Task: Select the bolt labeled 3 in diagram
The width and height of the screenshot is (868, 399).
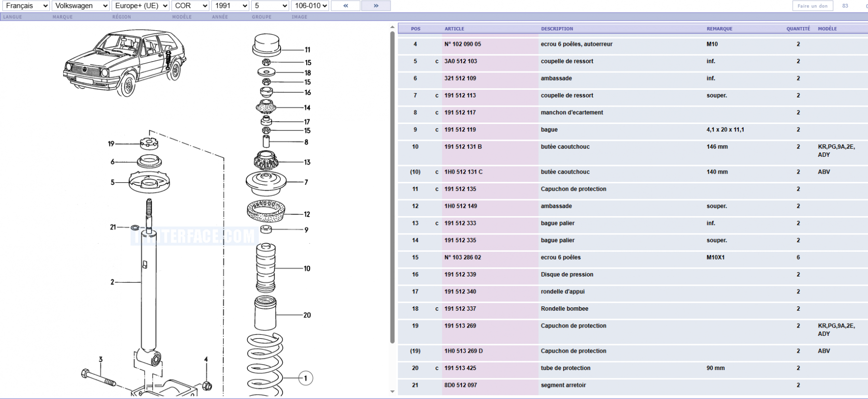Action: [x=98, y=378]
